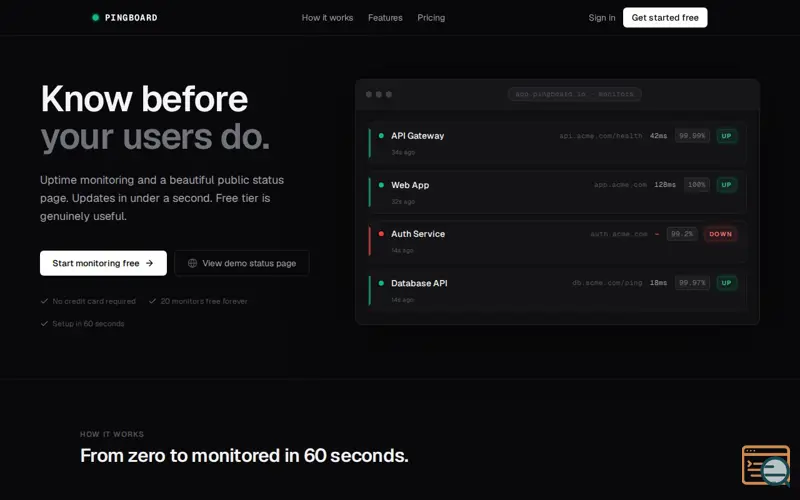Click the 128ms response time
The image size is (800, 500).
click(665, 185)
